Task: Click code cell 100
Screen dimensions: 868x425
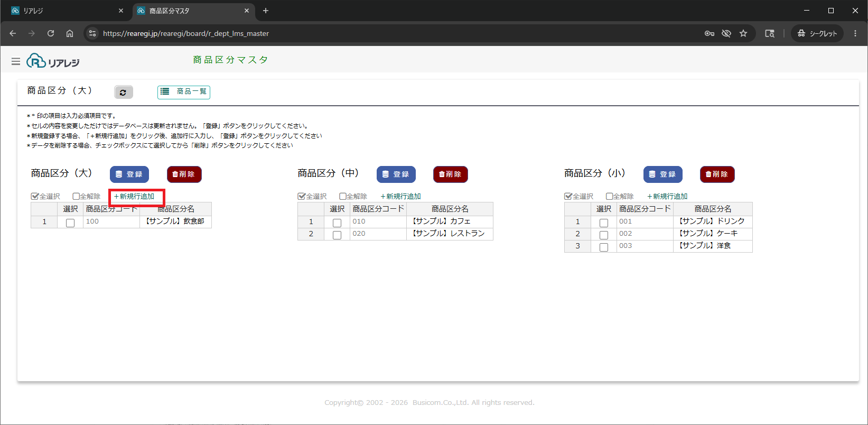Action: (111, 221)
